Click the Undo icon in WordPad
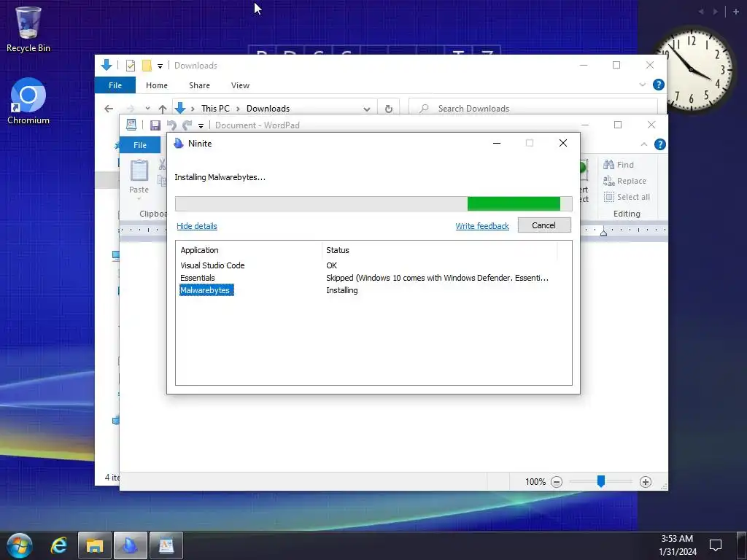 point(171,125)
